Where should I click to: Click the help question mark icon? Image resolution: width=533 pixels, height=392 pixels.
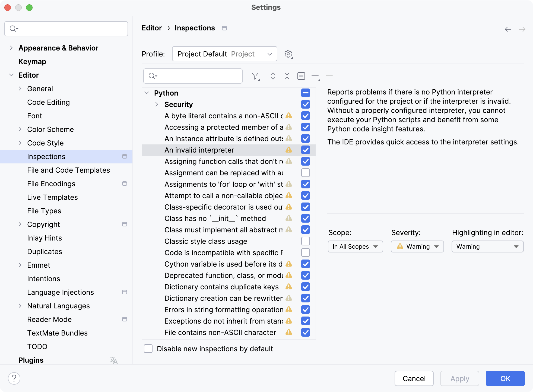click(x=14, y=378)
